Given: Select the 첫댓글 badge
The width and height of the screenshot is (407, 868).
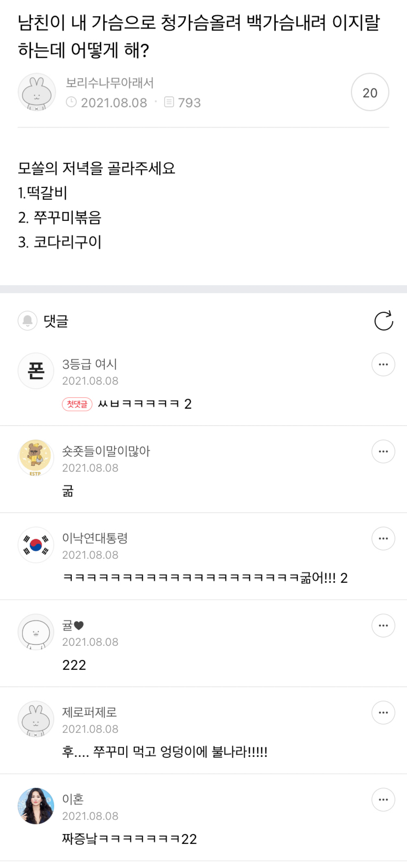Looking at the screenshot, I should (77, 404).
